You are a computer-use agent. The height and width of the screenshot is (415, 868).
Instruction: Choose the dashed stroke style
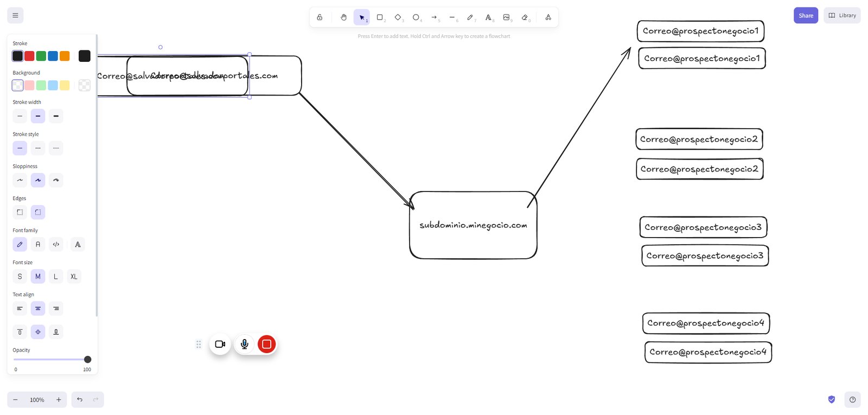tap(38, 148)
